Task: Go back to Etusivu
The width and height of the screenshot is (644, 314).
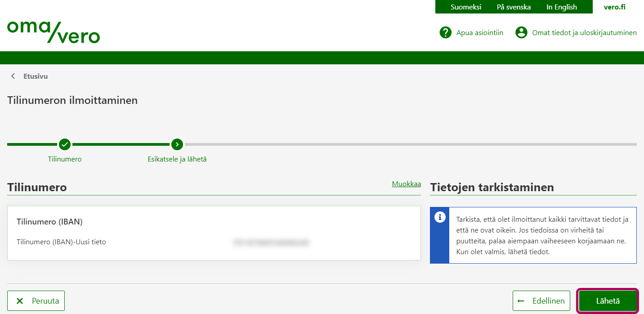Action: pos(36,76)
